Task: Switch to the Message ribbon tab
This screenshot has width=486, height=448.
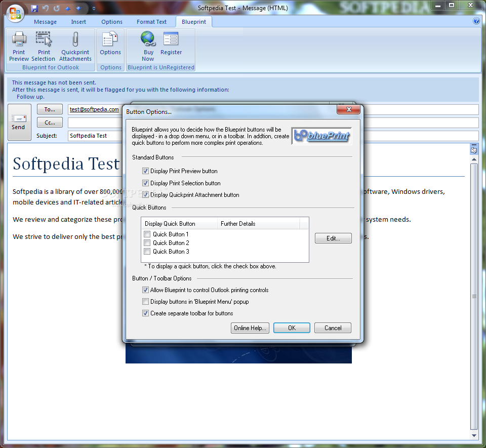Action: 45,22
